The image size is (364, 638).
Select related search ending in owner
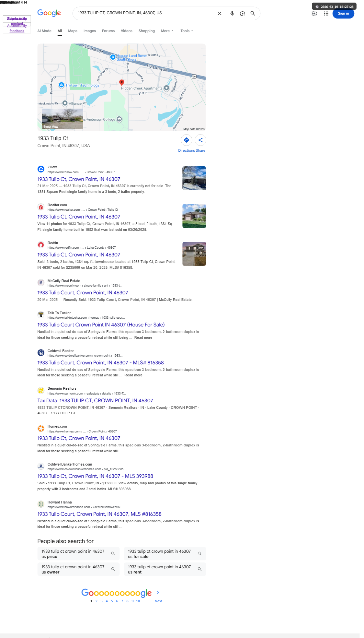[x=78, y=569]
